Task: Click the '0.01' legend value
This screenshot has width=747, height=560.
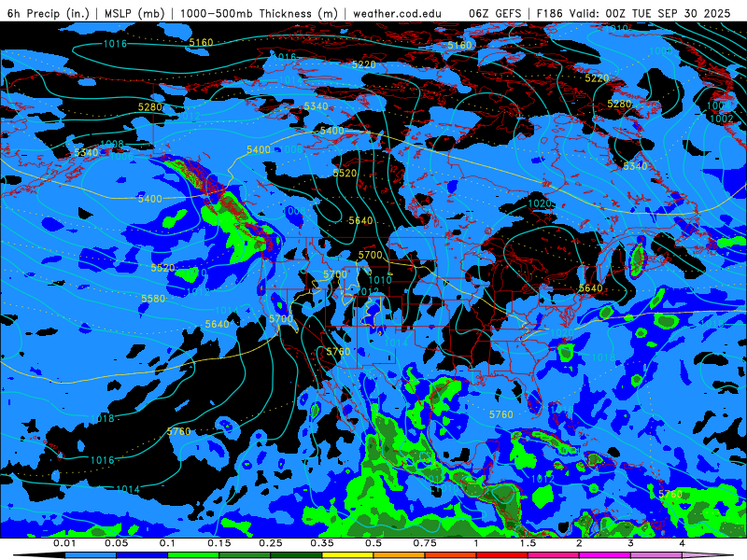Action: click(x=64, y=543)
